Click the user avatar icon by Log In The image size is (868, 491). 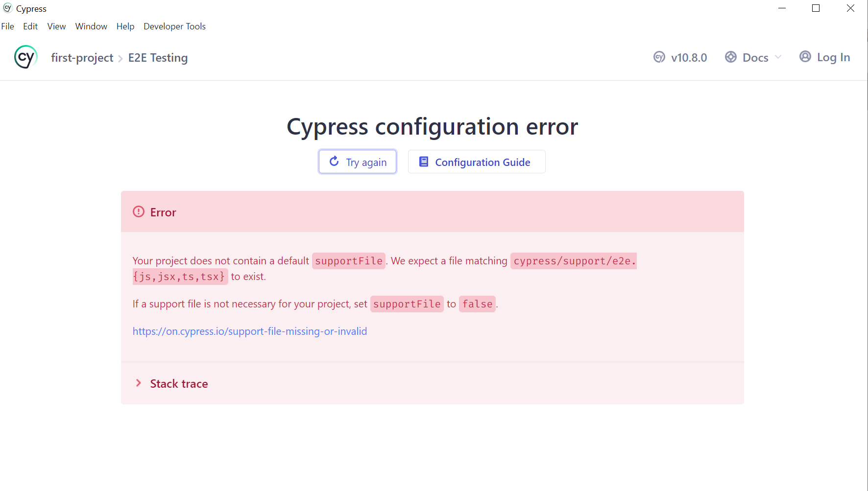(x=805, y=57)
